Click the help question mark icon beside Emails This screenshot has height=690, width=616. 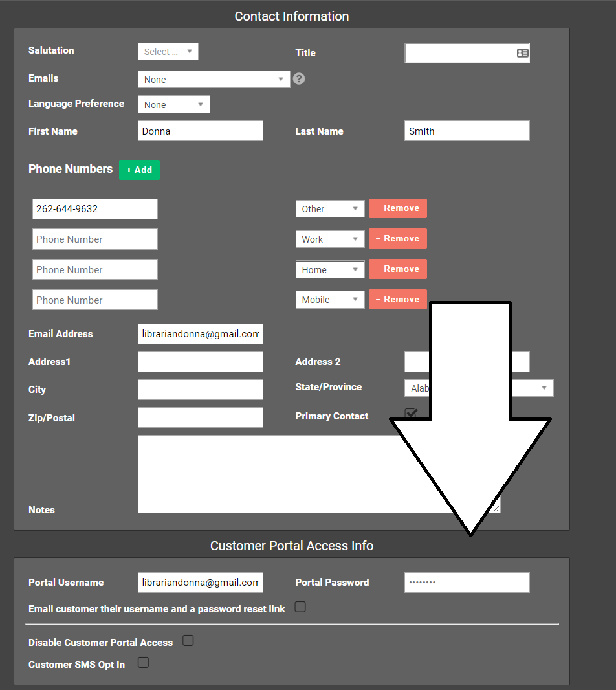[298, 79]
